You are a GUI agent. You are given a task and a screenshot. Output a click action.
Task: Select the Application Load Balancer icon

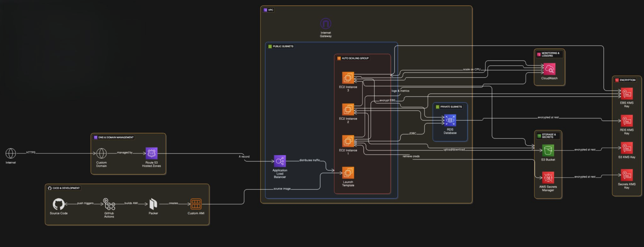pos(280,161)
